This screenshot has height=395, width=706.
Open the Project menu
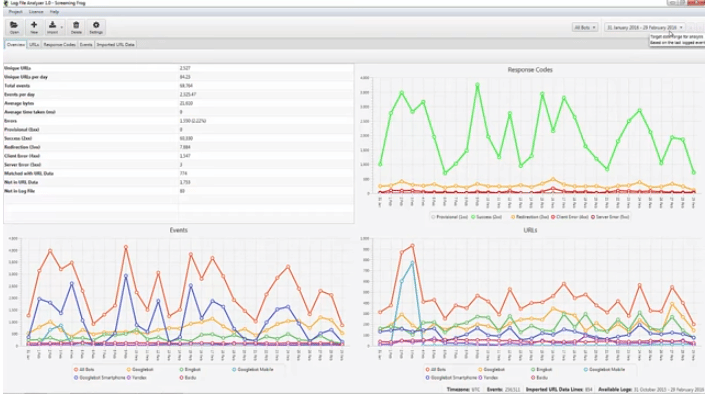tap(16, 12)
